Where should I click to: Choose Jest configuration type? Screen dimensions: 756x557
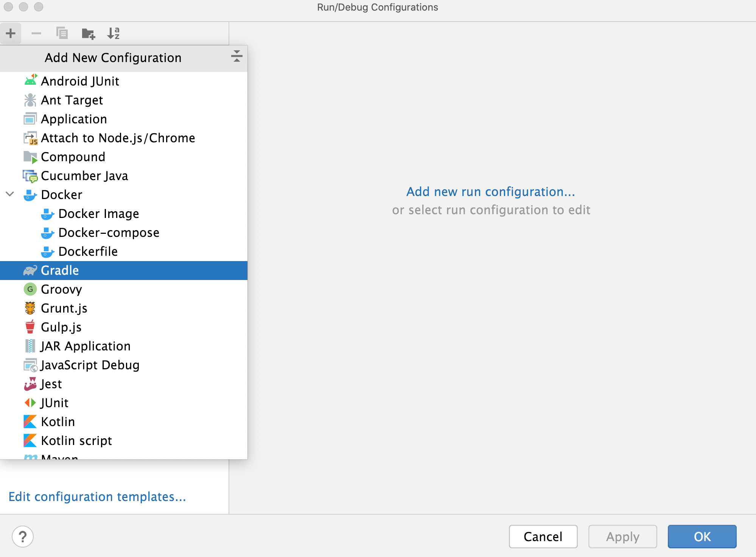51,384
